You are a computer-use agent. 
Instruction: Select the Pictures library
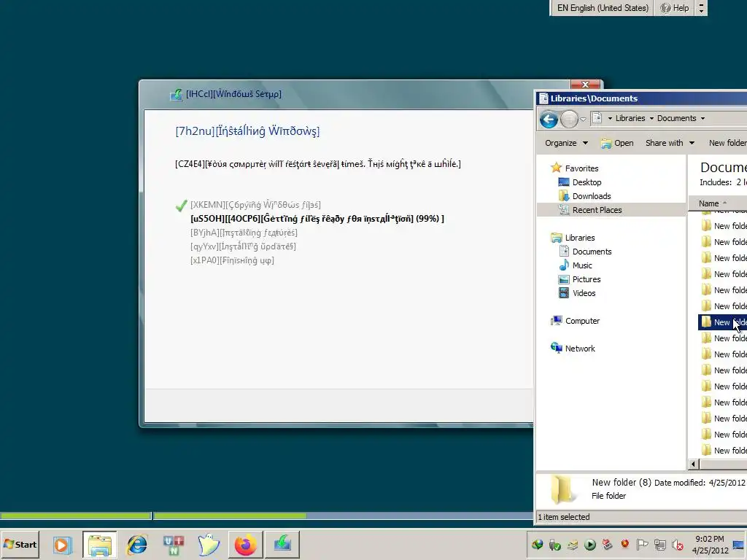(579, 279)
